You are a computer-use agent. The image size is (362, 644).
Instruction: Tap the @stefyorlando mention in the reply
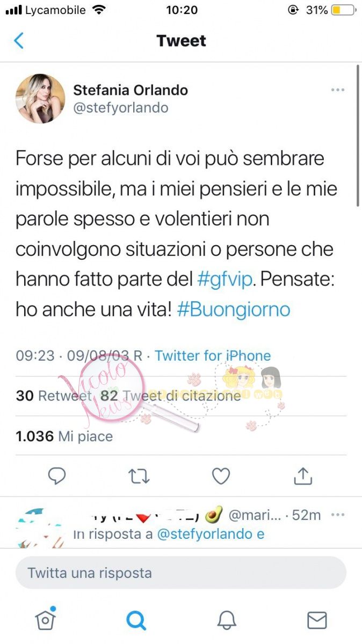(205, 534)
